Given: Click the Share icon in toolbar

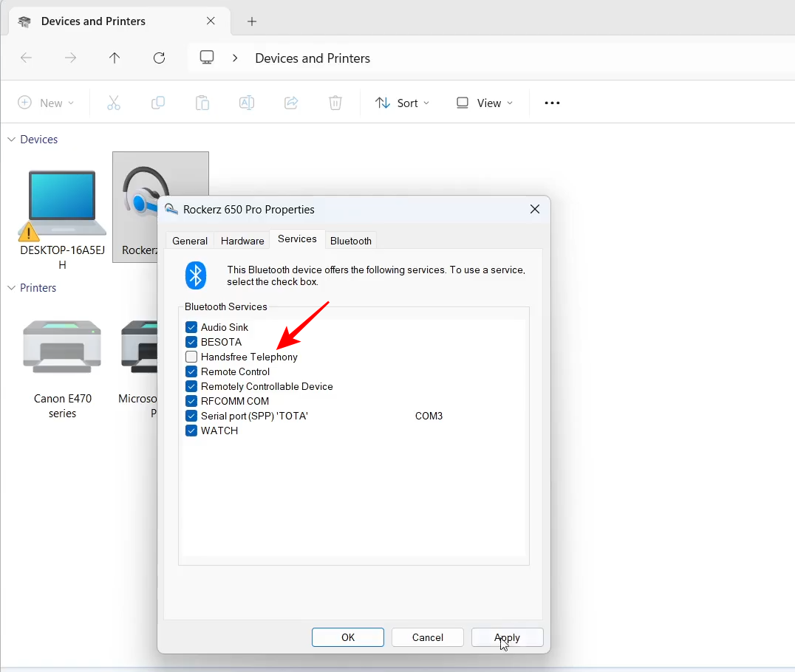Looking at the screenshot, I should click(291, 103).
